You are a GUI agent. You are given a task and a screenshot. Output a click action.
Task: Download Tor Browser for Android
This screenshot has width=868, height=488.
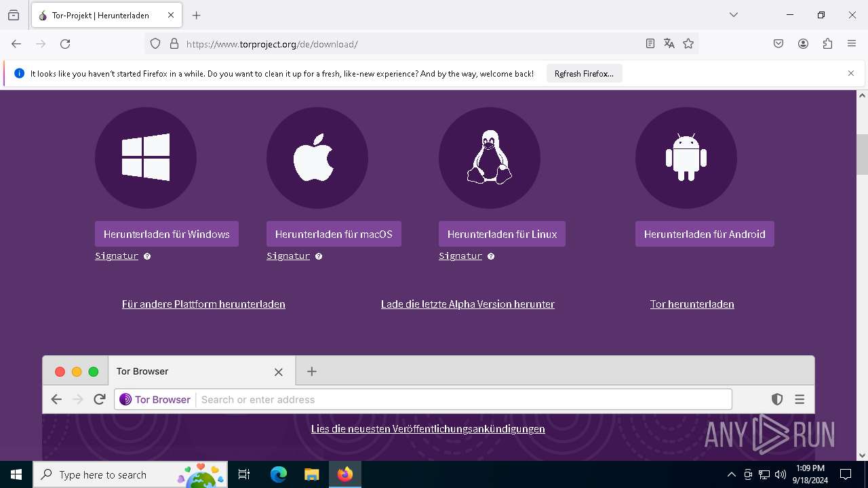pos(705,234)
